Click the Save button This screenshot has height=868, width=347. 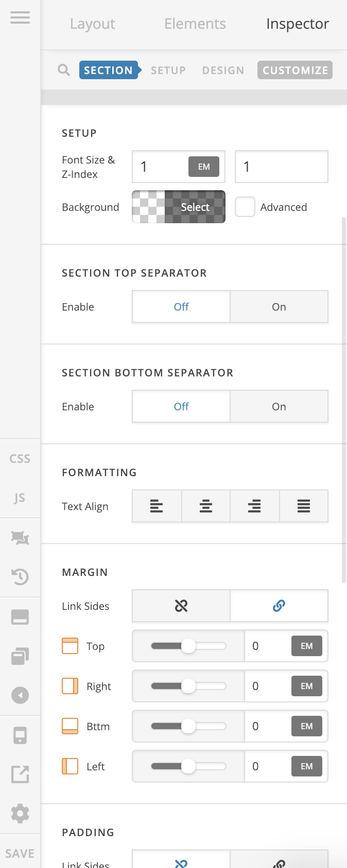(20, 854)
